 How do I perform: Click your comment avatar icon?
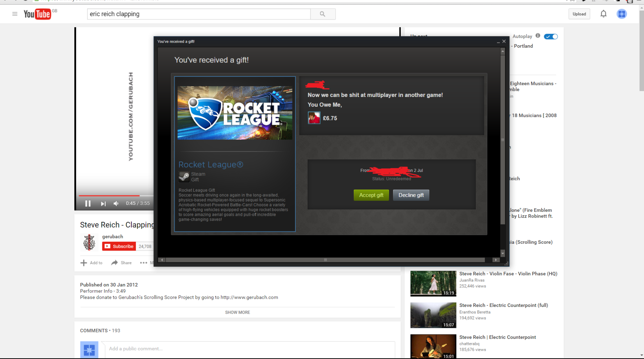(89, 350)
